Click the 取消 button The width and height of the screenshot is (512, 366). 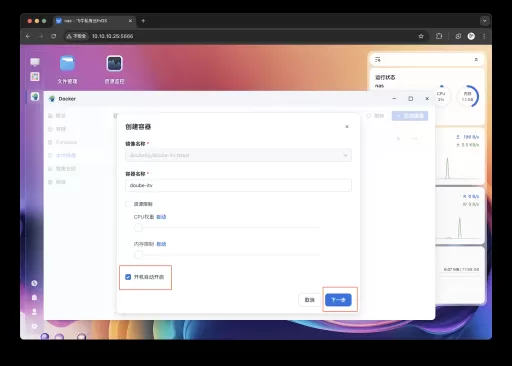(310, 300)
